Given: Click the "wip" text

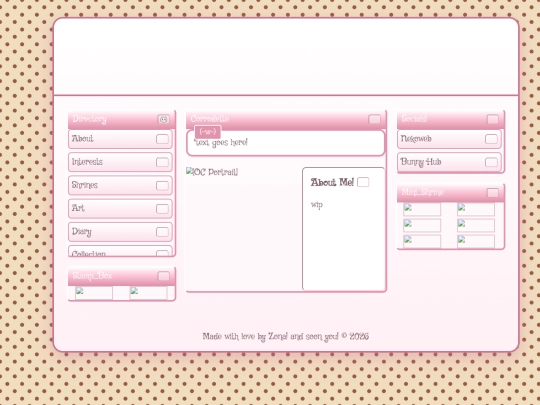Looking at the screenshot, I should pos(317,205).
